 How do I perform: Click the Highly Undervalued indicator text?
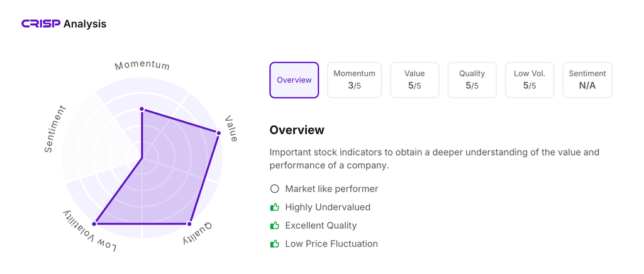[328, 207]
